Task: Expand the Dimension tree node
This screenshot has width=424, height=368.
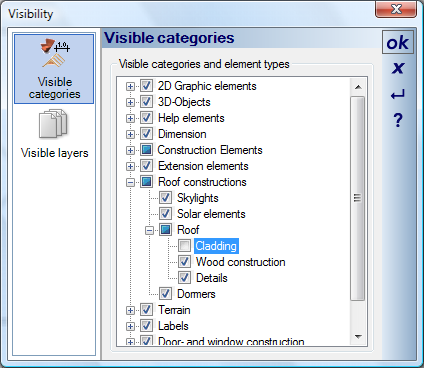Action: point(130,134)
